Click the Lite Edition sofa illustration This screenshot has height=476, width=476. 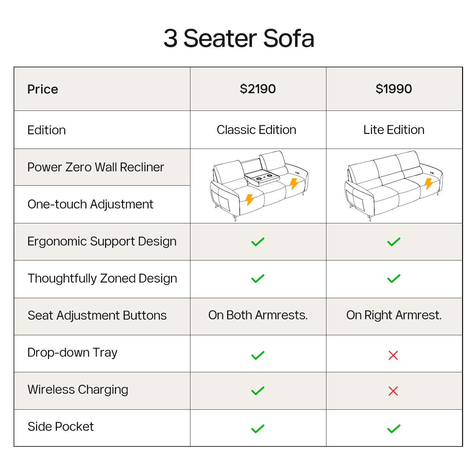(x=394, y=185)
